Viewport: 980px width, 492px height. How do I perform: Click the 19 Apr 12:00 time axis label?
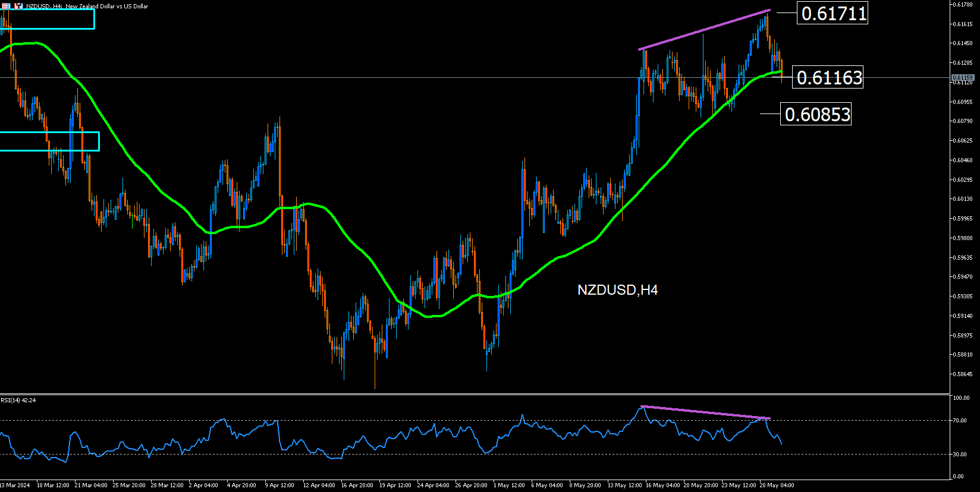tap(395, 485)
